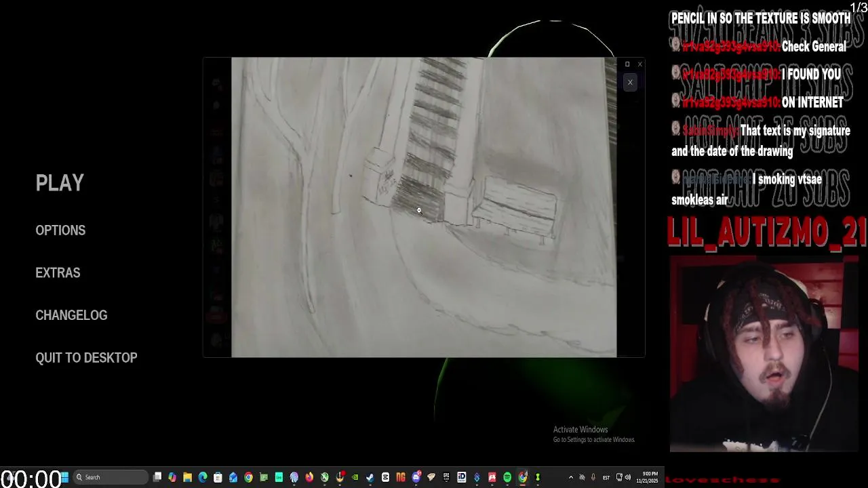Open the first Chrome taskbar icon

tap(248, 477)
